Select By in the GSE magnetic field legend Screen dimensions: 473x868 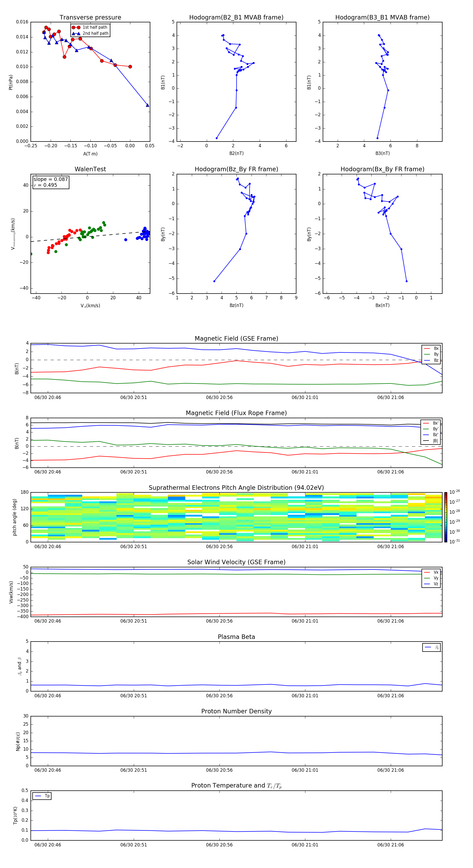click(431, 354)
